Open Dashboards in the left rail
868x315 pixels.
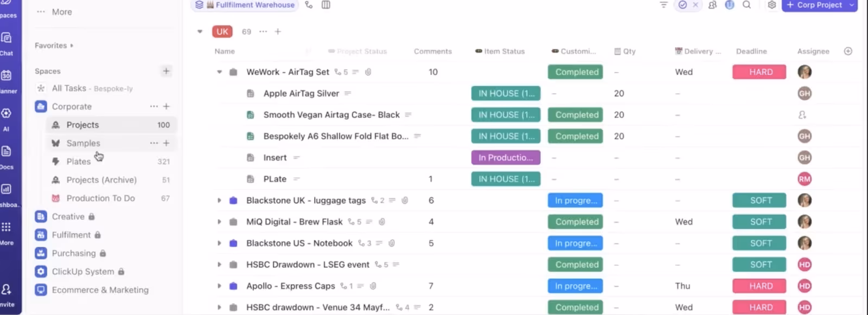click(7, 189)
